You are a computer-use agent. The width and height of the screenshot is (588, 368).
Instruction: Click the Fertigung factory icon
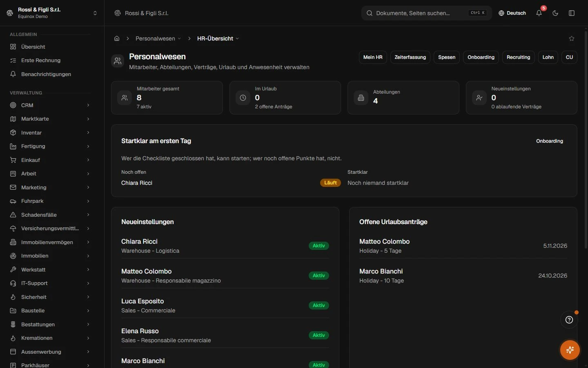tap(13, 146)
